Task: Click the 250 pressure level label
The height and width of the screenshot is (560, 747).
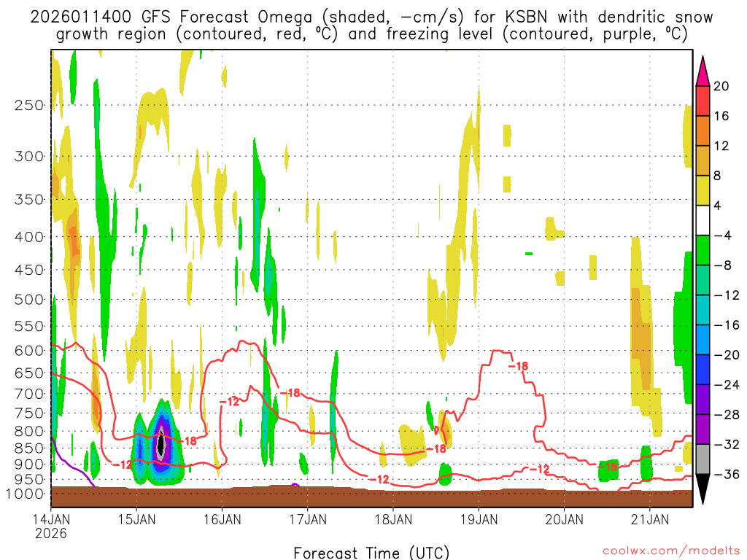Action: pyautogui.click(x=29, y=105)
